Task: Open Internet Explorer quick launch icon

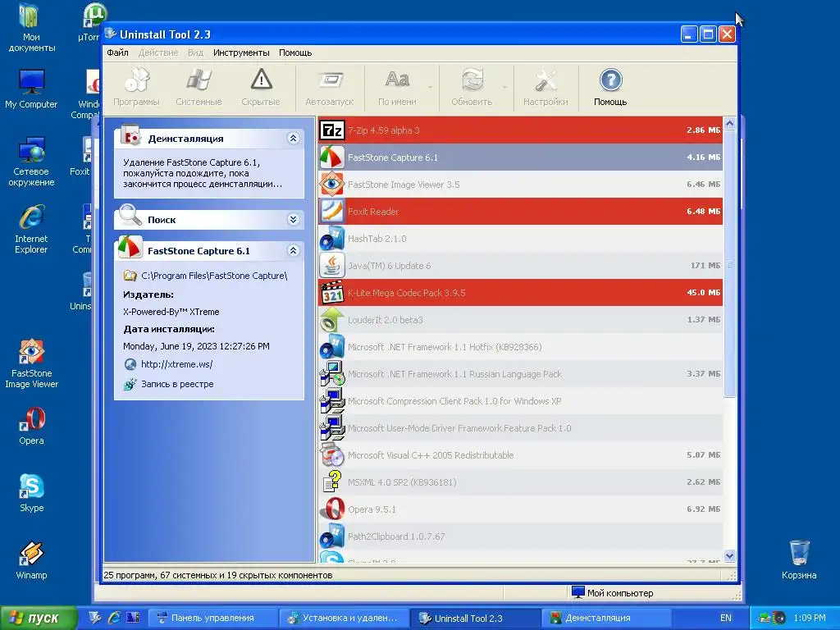Action: click(x=113, y=618)
